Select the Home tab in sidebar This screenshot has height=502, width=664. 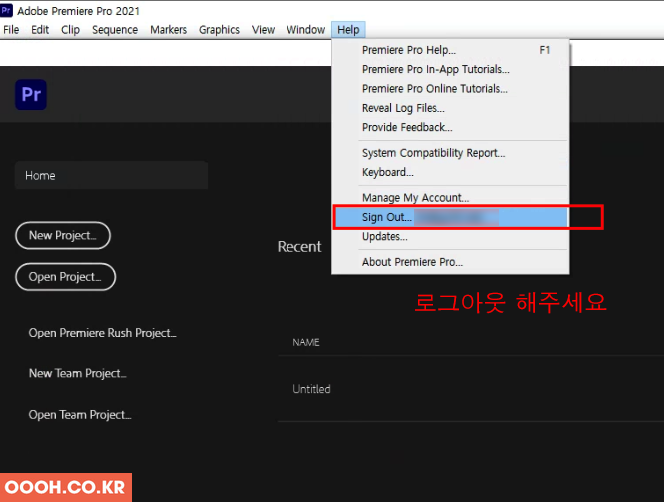coord(111,175)
